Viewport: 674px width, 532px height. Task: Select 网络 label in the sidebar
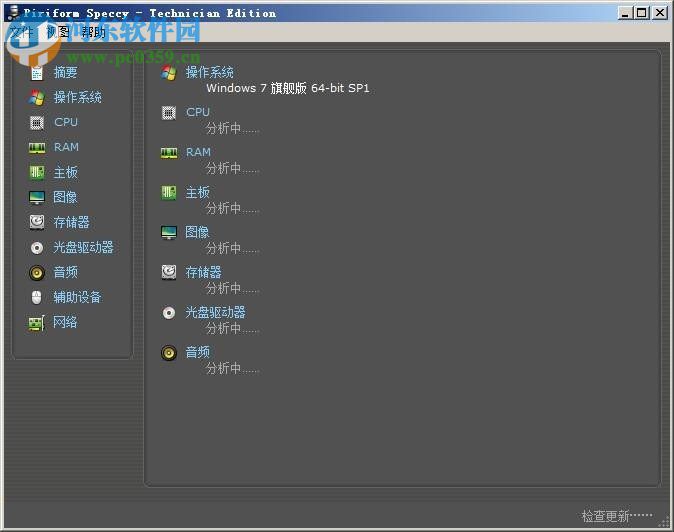65,322
